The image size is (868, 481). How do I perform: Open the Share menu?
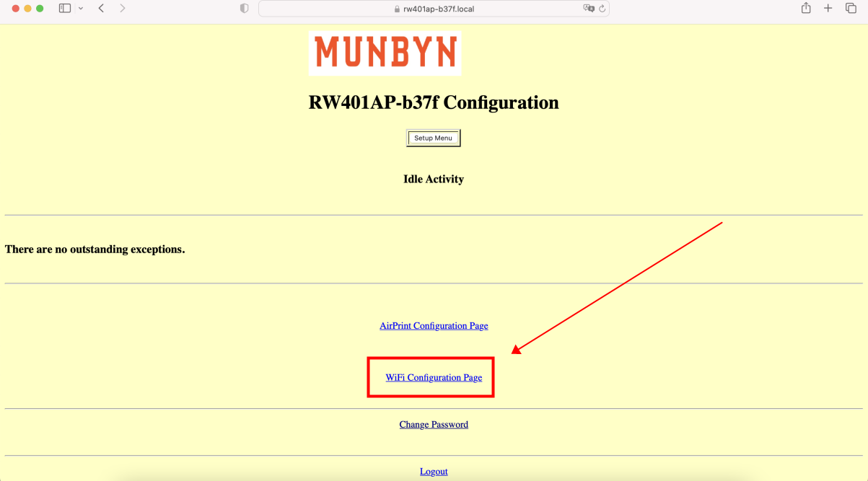click(x=806, y=8)
